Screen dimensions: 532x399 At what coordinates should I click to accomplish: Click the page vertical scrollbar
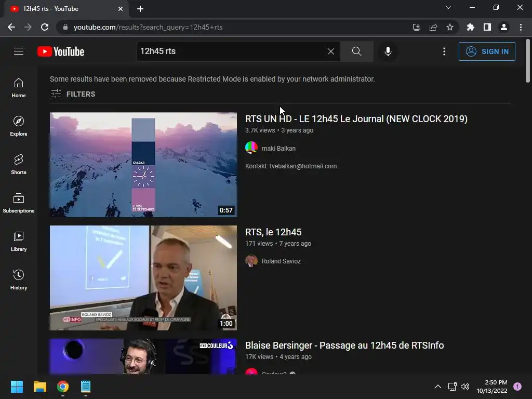[x=528, y=61]
